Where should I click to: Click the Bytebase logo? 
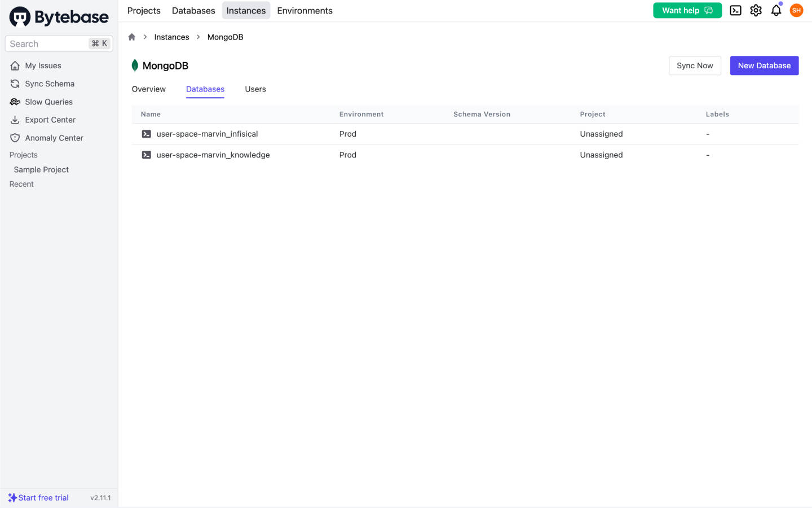click(x=59, y=17)
